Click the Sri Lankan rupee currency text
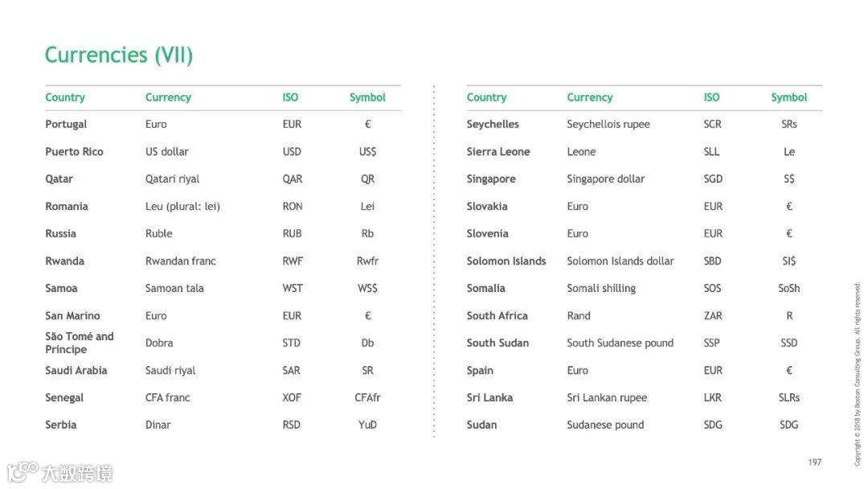The image size is (868, 489). pos(606,398)
